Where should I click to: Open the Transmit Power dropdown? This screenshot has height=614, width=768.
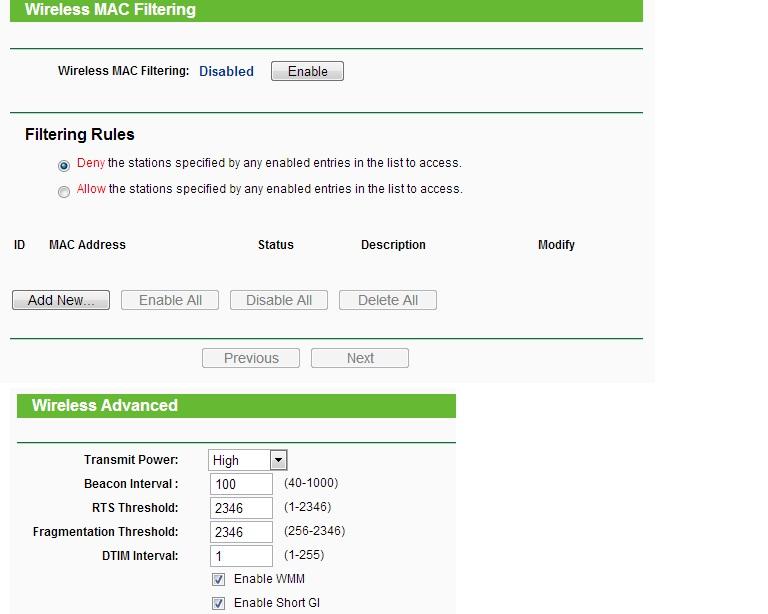pos(248,460)
